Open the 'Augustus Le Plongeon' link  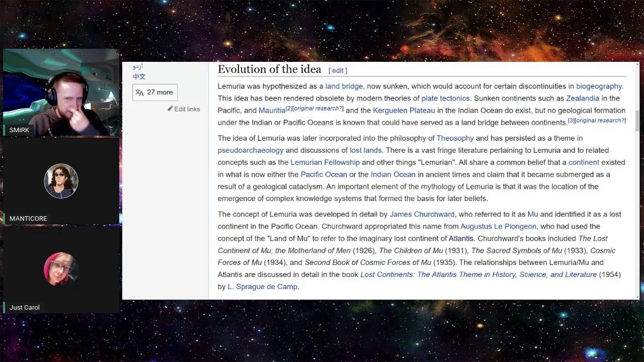498,226
